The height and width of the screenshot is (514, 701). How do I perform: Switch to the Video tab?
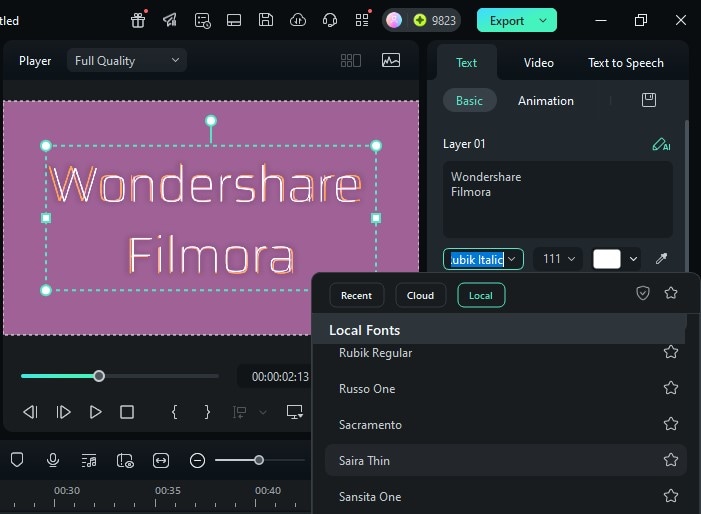point(539,63)
